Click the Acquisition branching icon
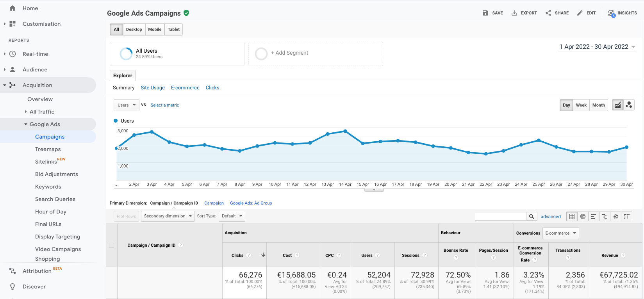 12,85
